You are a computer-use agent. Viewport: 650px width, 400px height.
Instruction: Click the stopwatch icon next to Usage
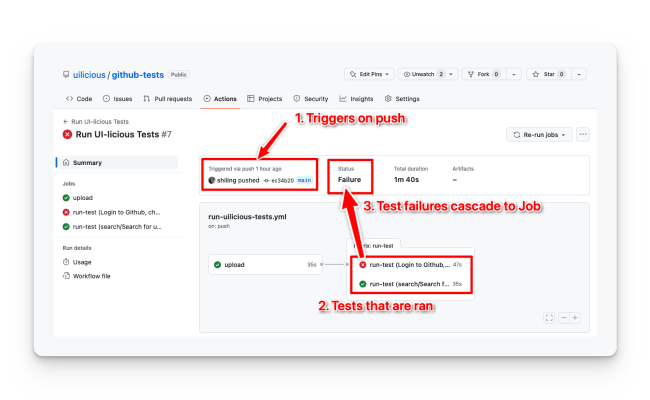click(66, 262)
